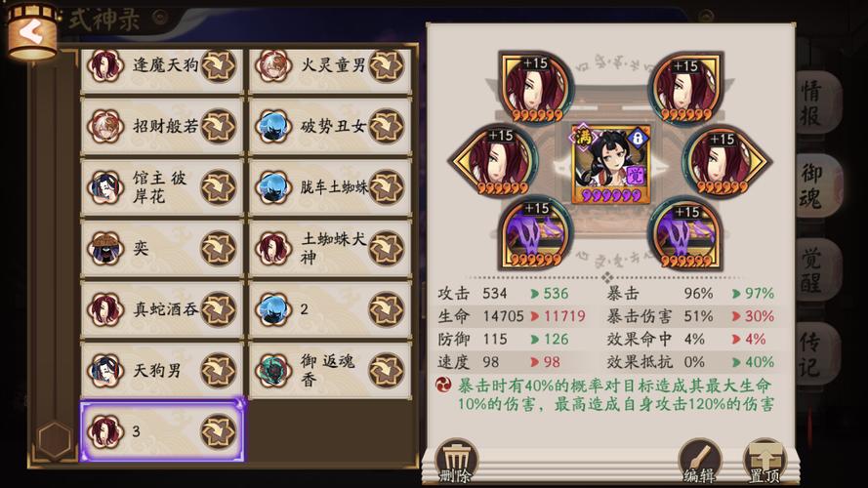Click the equip icon beside 火灵童男

(387, 65)
